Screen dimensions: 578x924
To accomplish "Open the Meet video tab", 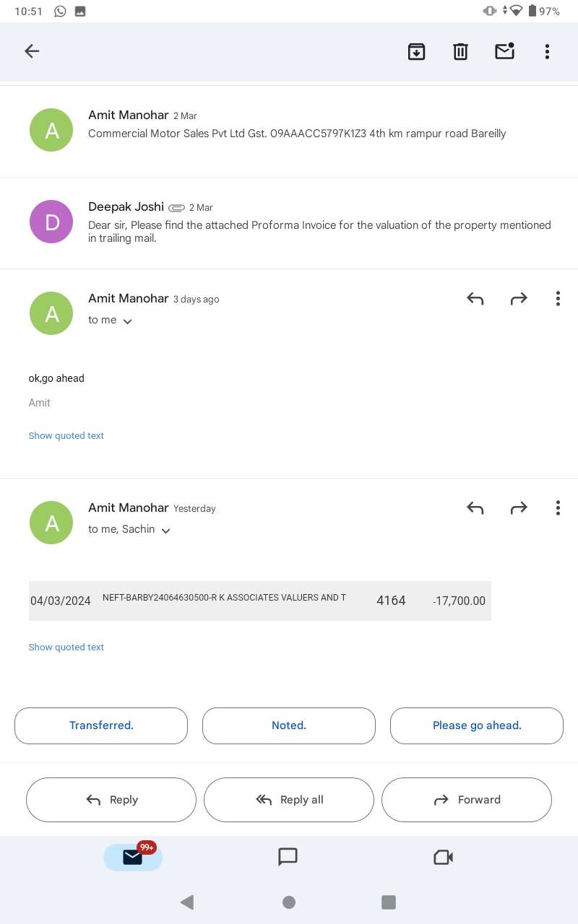I will (x=443, y=857).
